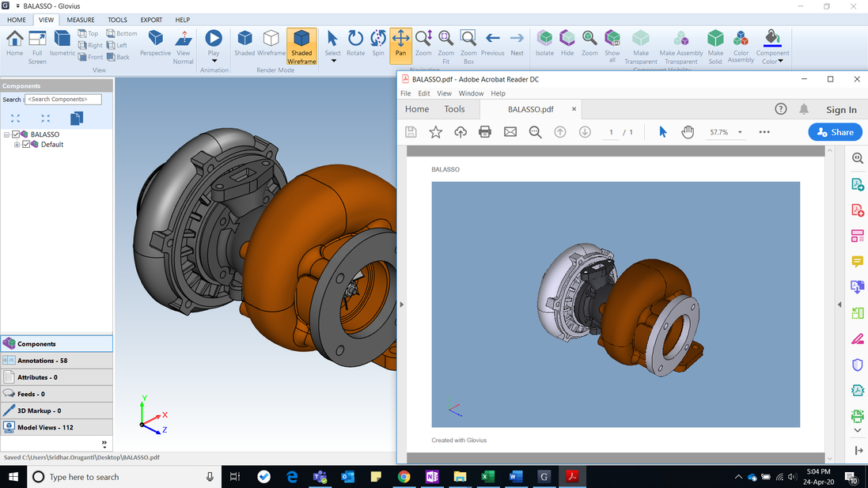The height and width of the screenshot is (488, 868).
Task: Print the PDF in Acrobat
Action: pos(485,132)
